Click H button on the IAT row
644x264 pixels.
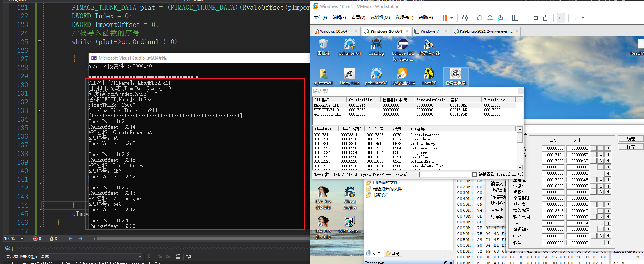click(608, 223)
